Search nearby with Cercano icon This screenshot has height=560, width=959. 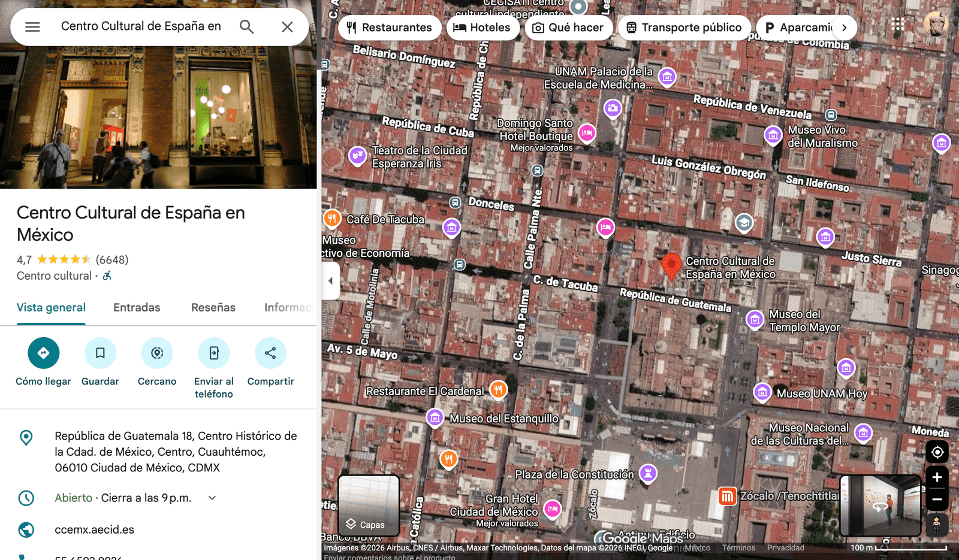click(157, 353)
